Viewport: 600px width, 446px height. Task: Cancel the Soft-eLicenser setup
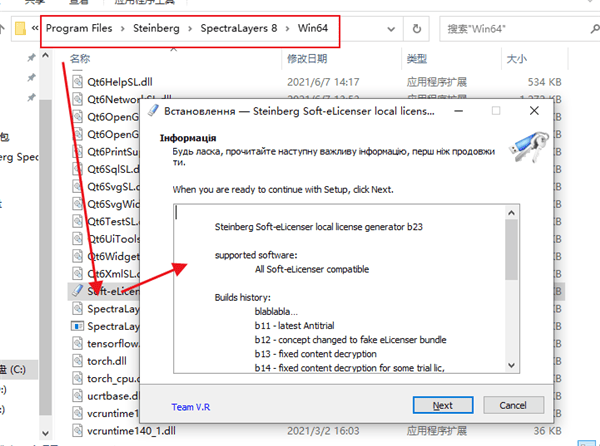512,405
